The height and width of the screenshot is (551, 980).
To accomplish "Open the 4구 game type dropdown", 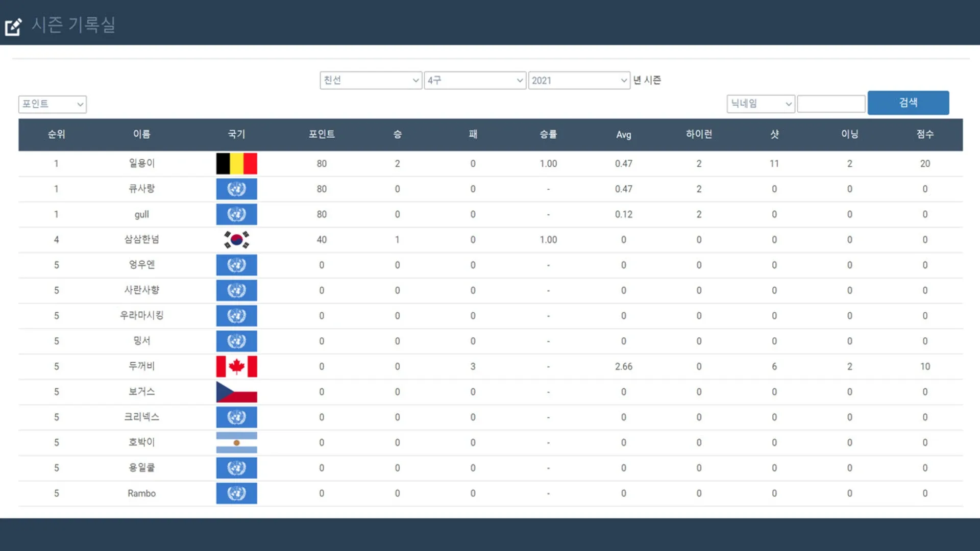I will [x=475, y=80].
